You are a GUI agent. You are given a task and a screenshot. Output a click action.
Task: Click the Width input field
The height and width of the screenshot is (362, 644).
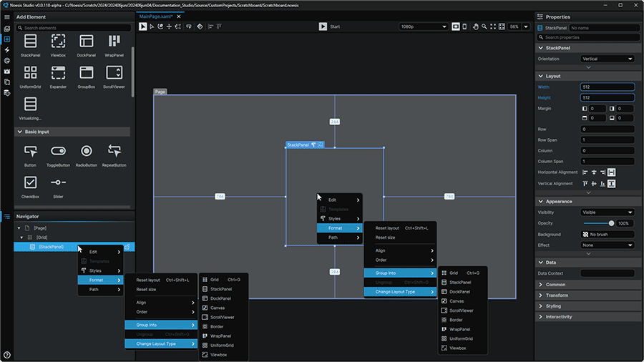click(x=608, y=87)
